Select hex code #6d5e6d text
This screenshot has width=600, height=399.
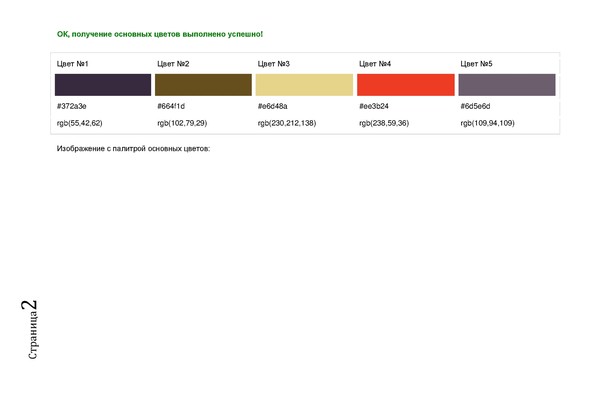(x=475, y=106)
